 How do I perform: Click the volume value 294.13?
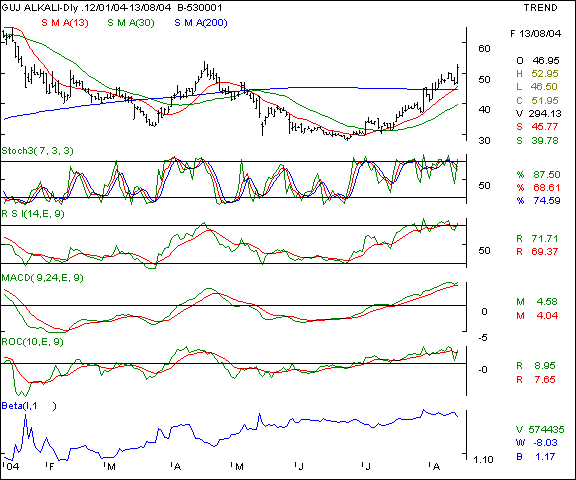[545, 114]
